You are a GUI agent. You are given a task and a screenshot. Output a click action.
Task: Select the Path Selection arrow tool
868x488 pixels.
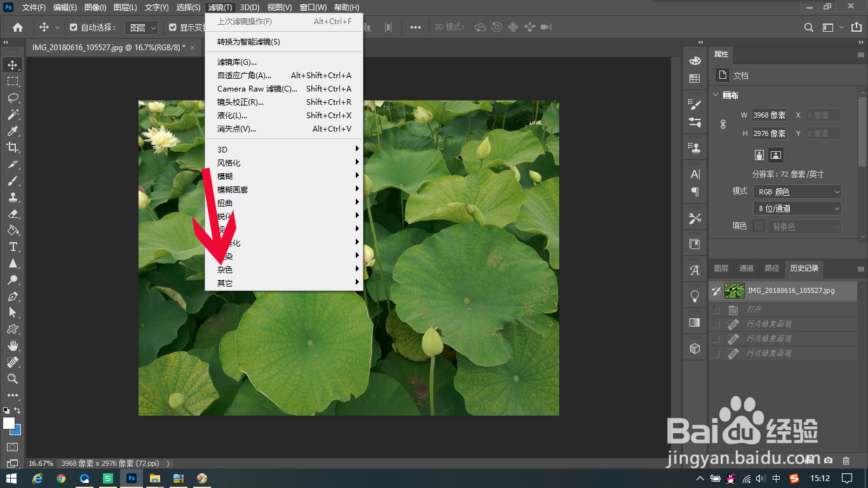tap(12, 313)
